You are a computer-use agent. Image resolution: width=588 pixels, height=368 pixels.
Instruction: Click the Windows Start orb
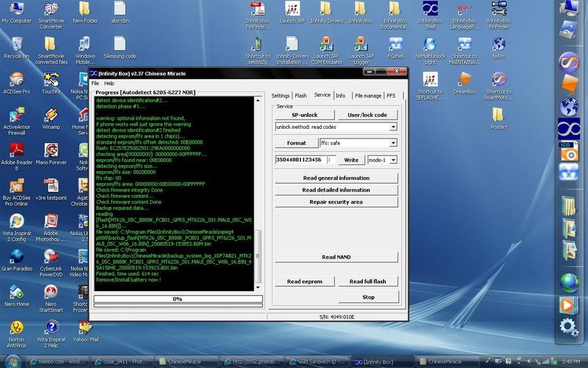pos(13,362)
